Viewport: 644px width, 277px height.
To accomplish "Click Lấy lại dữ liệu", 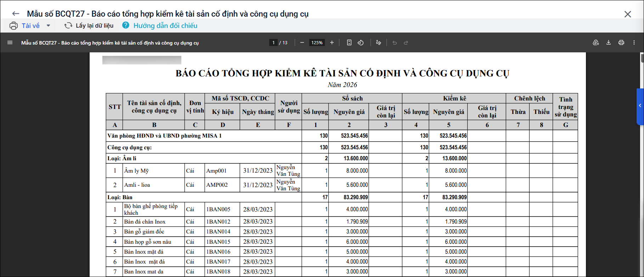I will click(x=95, y=25).
